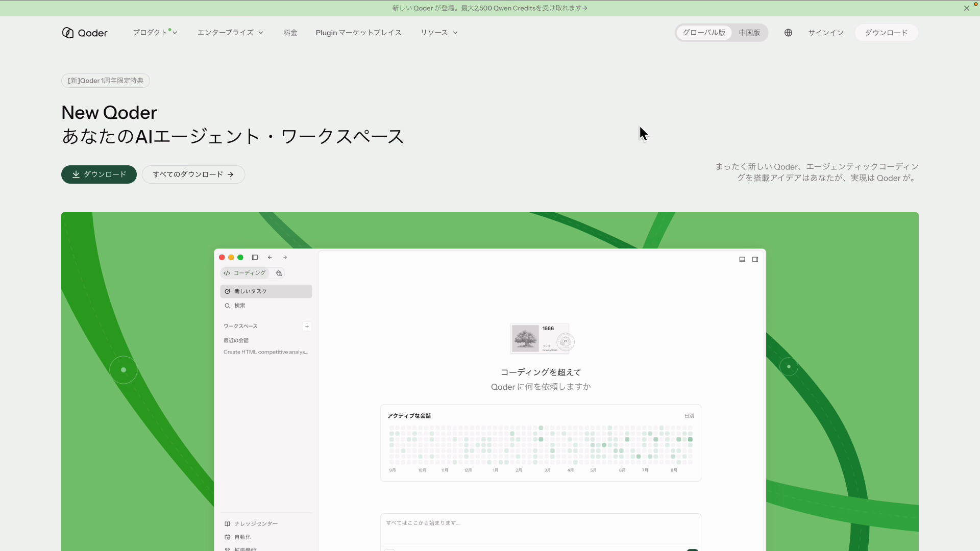Click the 新しいタスク item in sidebar

266,291
